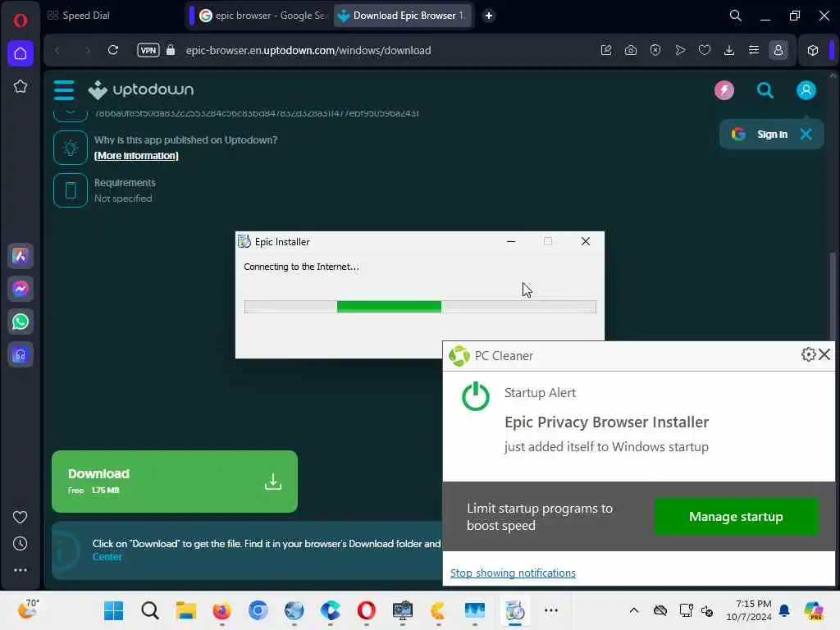This screenshot has width=840, height=630.
Task: Click the player send icon in toolbar
Action: 680,50
